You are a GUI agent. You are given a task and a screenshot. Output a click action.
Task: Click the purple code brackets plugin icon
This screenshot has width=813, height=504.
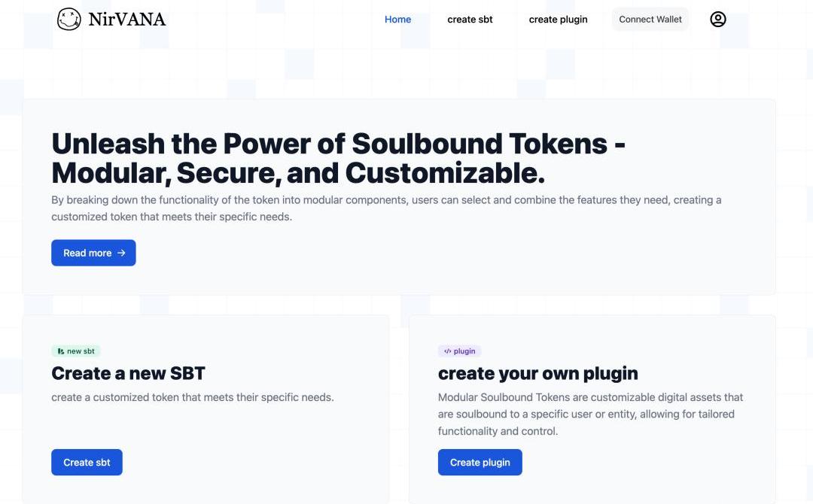coord(447,351)
